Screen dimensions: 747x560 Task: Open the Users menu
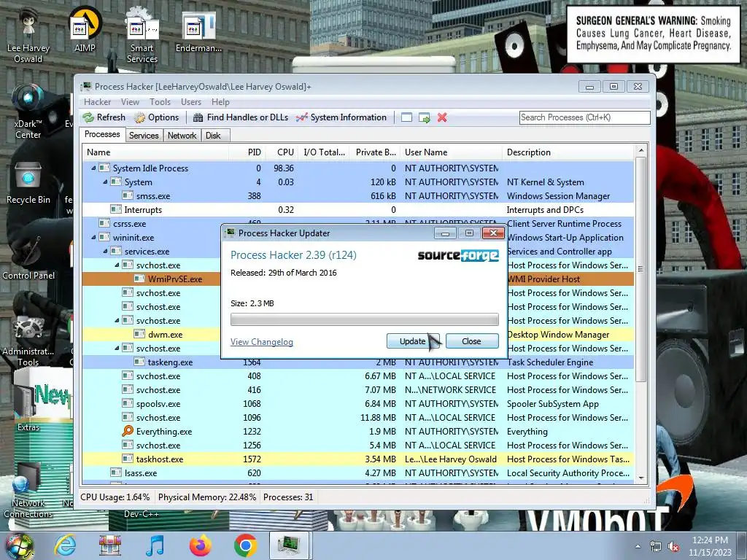(191, 102)
